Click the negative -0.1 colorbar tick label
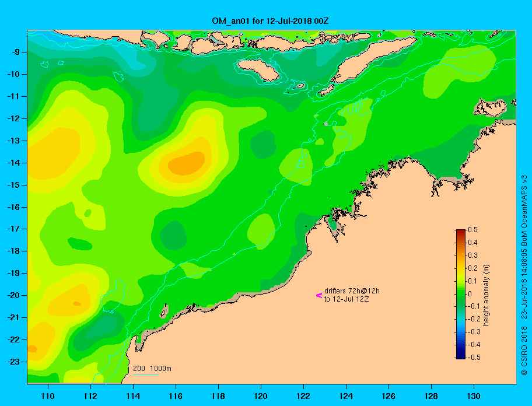The height and width of the screenshot is (406, 532). point(474,306)
